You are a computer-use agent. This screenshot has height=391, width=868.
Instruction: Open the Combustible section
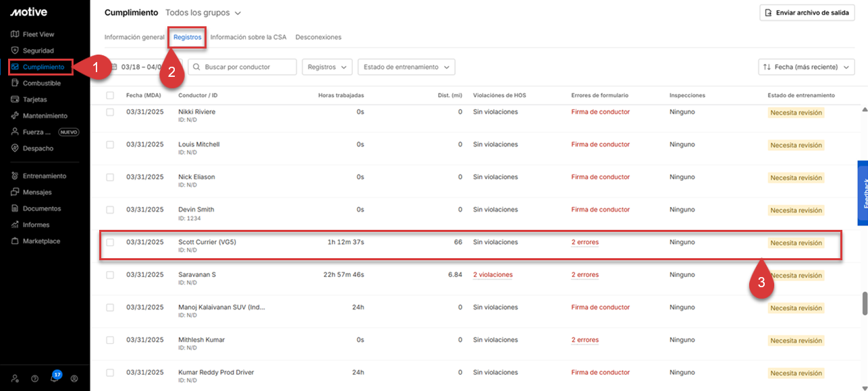pyautogui.click(x=40, y=83)
